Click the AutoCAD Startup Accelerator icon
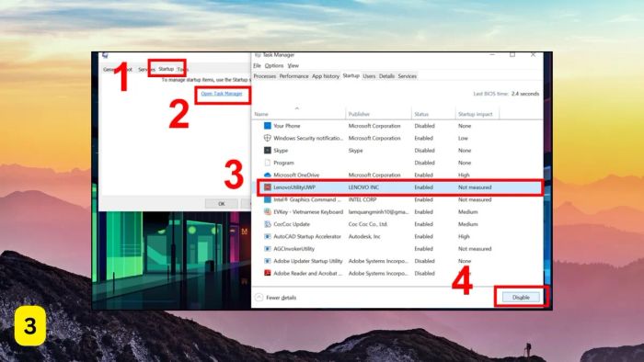Screen dimensions: 644x362 pyautogui.click(x=268, y=236)
